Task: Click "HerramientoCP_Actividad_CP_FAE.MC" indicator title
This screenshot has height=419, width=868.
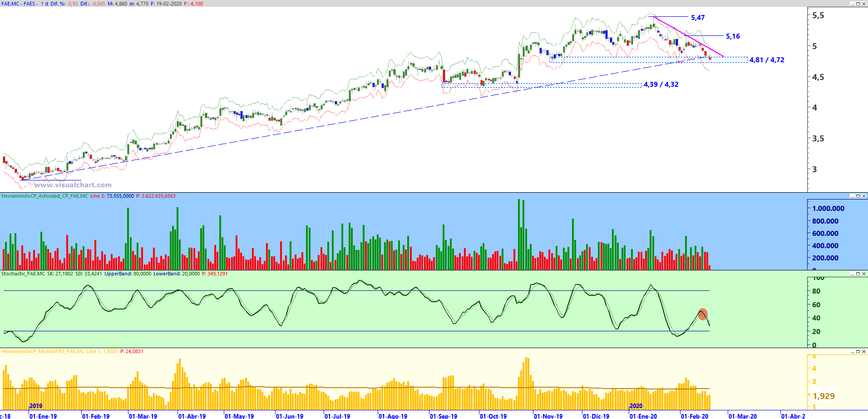Action: (x=45, y=196)
